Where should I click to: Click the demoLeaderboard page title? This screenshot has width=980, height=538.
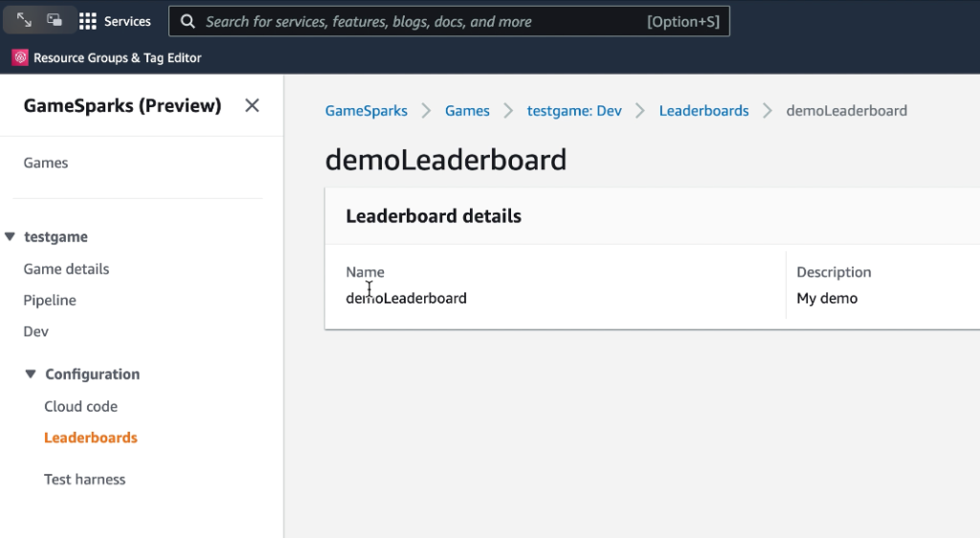tap(446, 160)
